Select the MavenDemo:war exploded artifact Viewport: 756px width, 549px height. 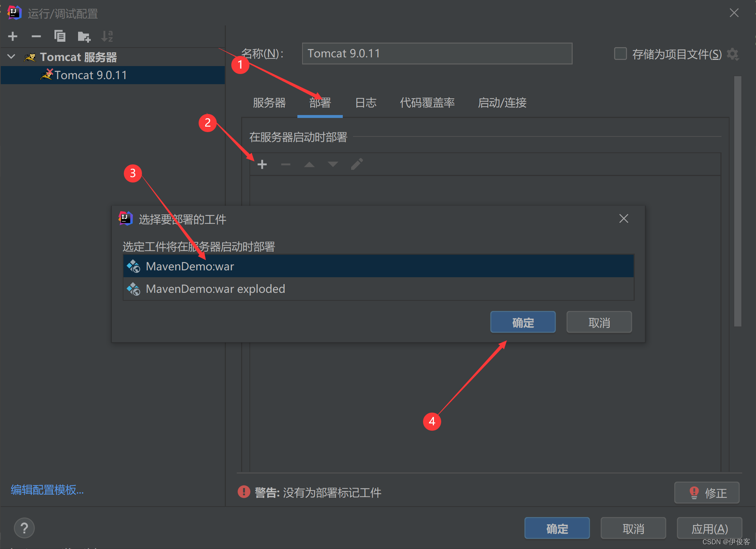[x=379, y=289]
